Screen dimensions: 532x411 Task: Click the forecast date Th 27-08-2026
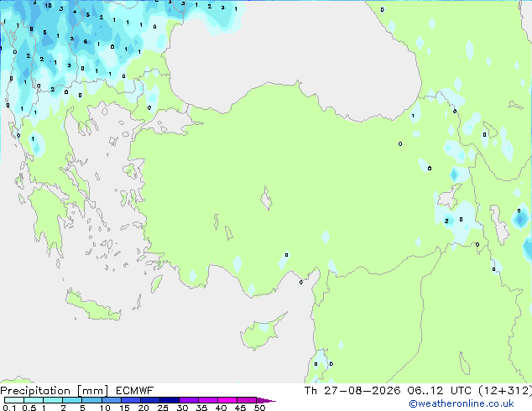(352, 391)
